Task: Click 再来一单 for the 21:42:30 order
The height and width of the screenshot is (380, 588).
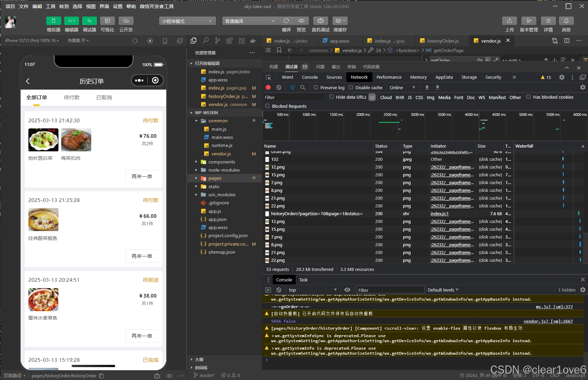Action: click(142, 176)
